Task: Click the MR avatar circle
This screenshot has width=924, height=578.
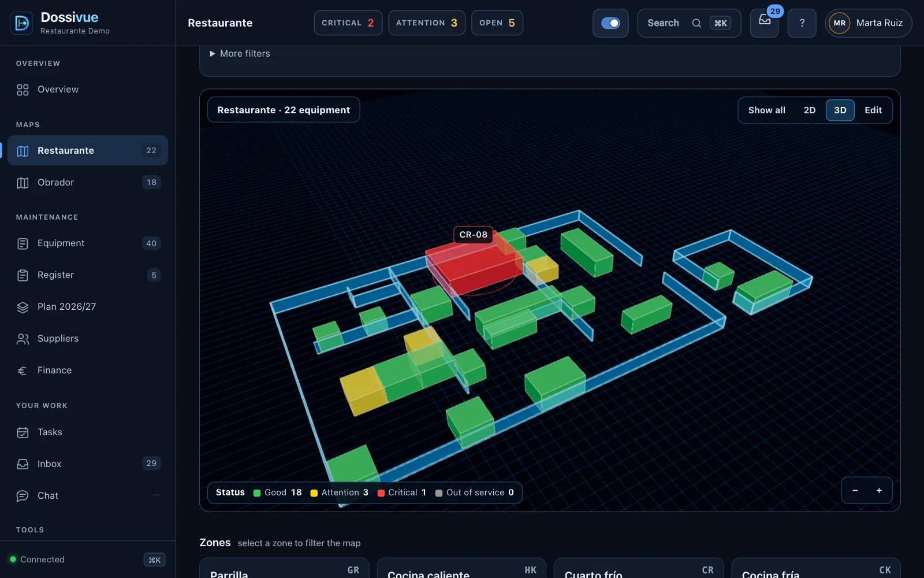Action: [x=839, y=23]
